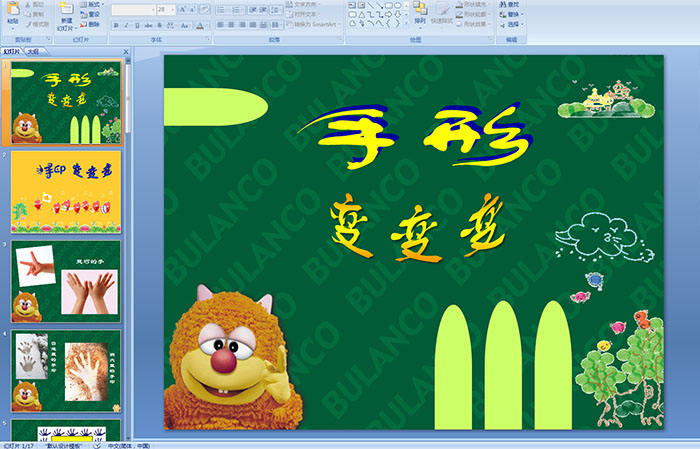Convert text to SmartArt

tap(314, 24)
